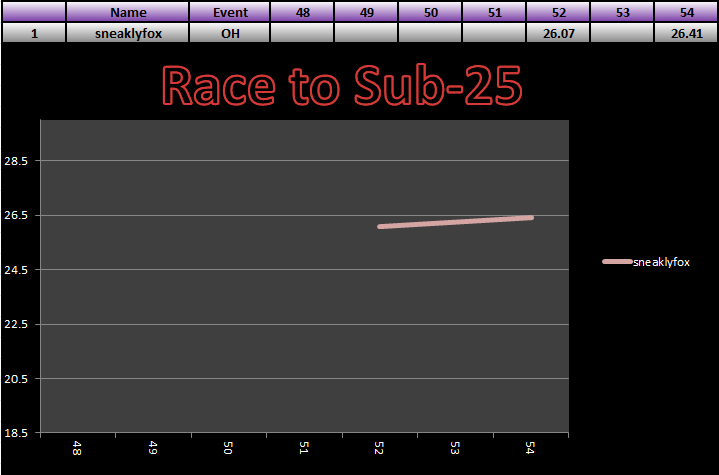Click the sneaklyfox legend entry
Image resolution: width=719 pixels, height=475 pixels.
point(646,262)
